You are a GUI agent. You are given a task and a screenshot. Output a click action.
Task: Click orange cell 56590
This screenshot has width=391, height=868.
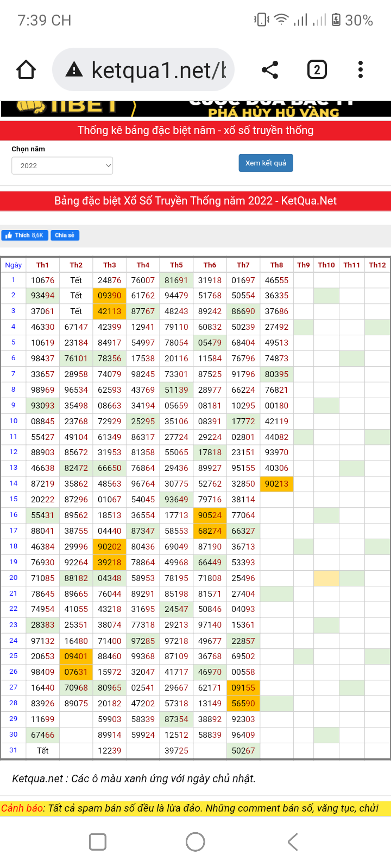(x=243, y=704)
